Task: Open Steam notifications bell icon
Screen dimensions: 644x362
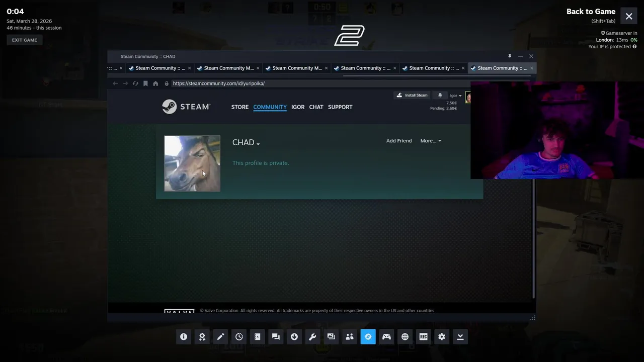Action: (x=440, y=95)
